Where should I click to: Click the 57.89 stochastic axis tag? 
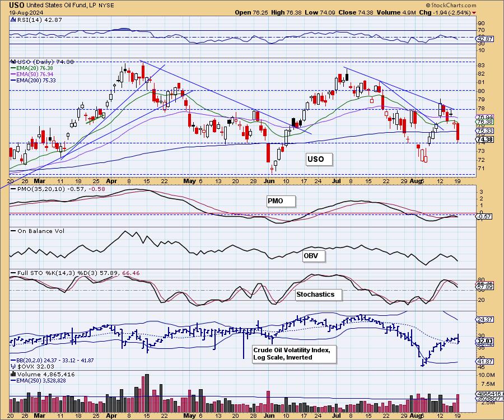(x=486, y=287)
